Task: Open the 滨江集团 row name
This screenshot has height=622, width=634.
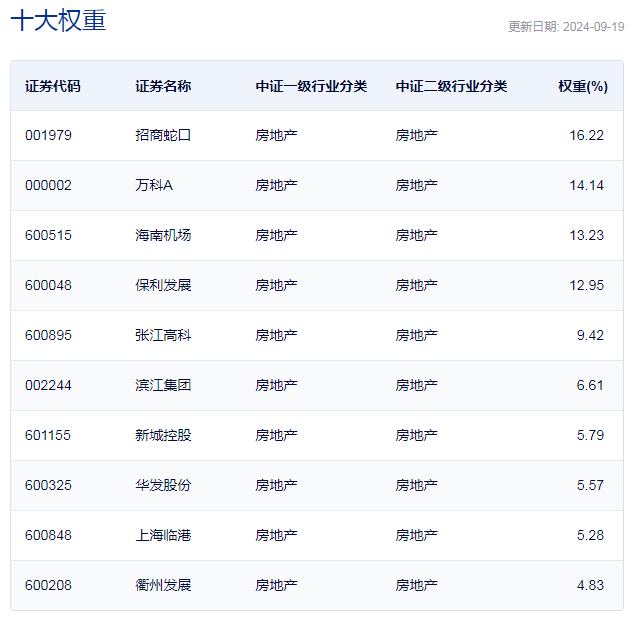Action: coord(163,385)
